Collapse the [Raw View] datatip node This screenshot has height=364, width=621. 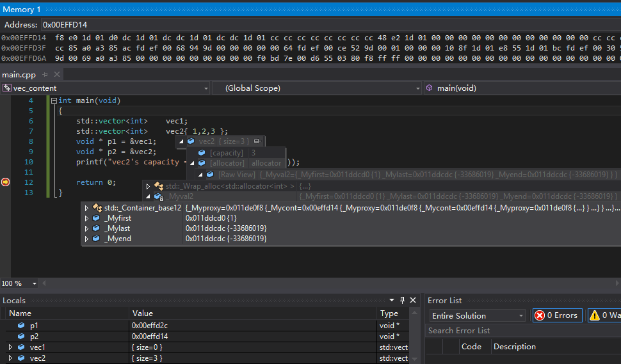click(200, 175)
